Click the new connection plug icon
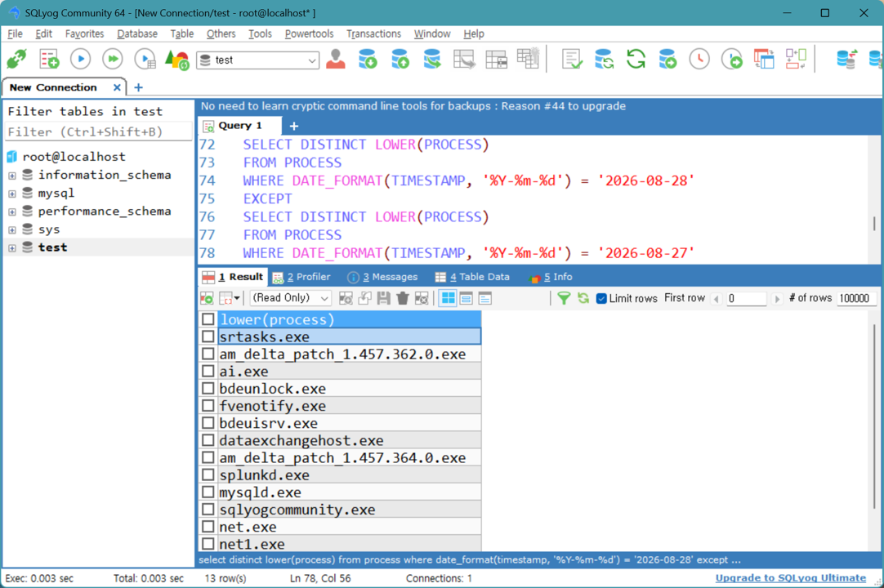 click(17, 59)
